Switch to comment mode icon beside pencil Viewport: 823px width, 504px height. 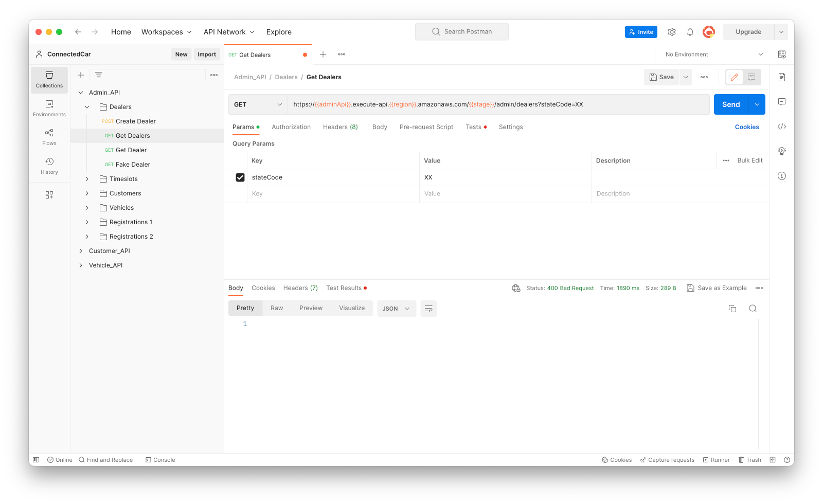(x=752, y=77)
